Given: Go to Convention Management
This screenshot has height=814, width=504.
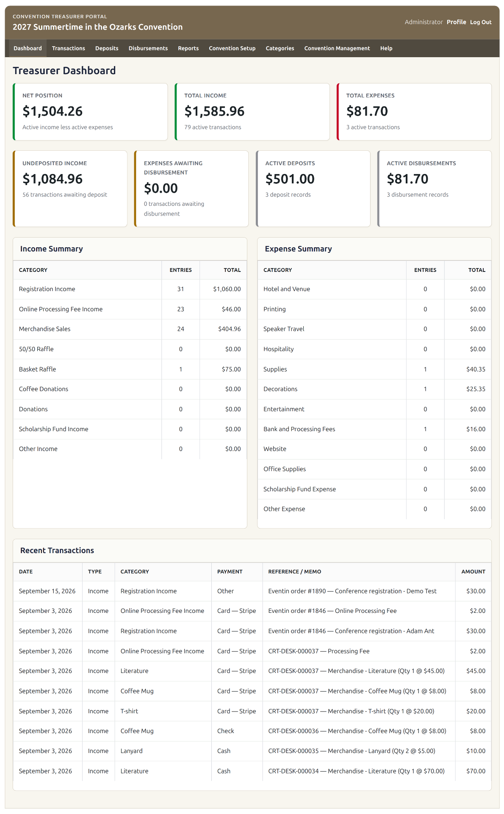Looking at the screenshot, I should tap(337, 48).
